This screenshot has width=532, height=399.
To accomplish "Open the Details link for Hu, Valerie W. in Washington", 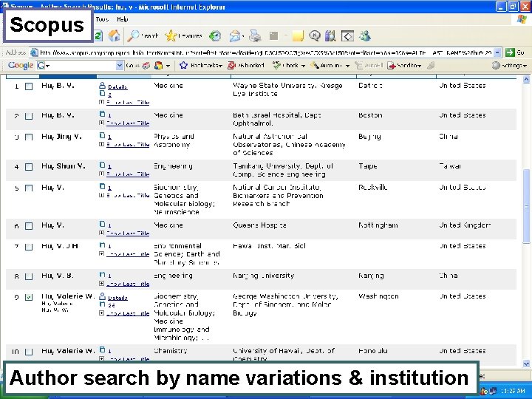I will (x=117, y=298).
